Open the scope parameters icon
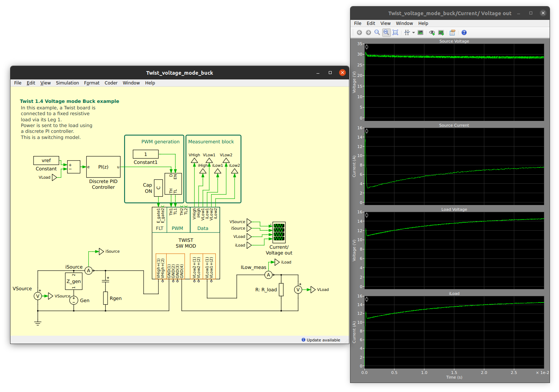Screen dimensions: 559x392 pyautogui.click(x=453, y=32)
